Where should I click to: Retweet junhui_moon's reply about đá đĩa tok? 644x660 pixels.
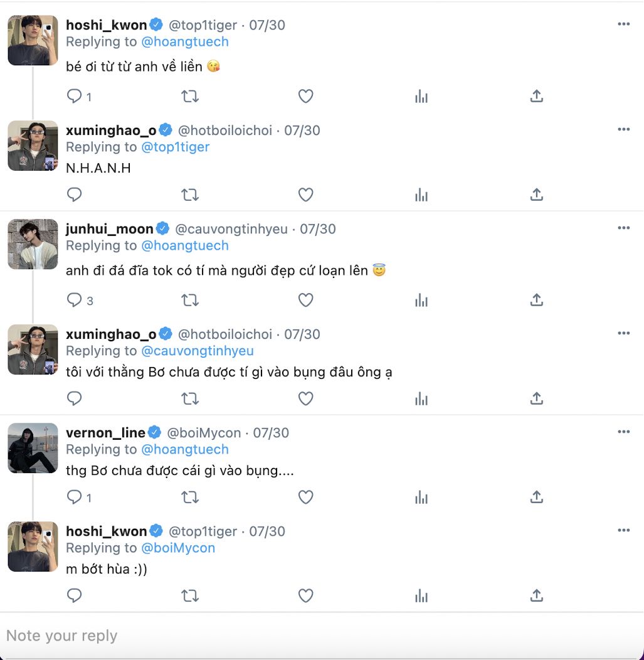(x=190, y=301)
